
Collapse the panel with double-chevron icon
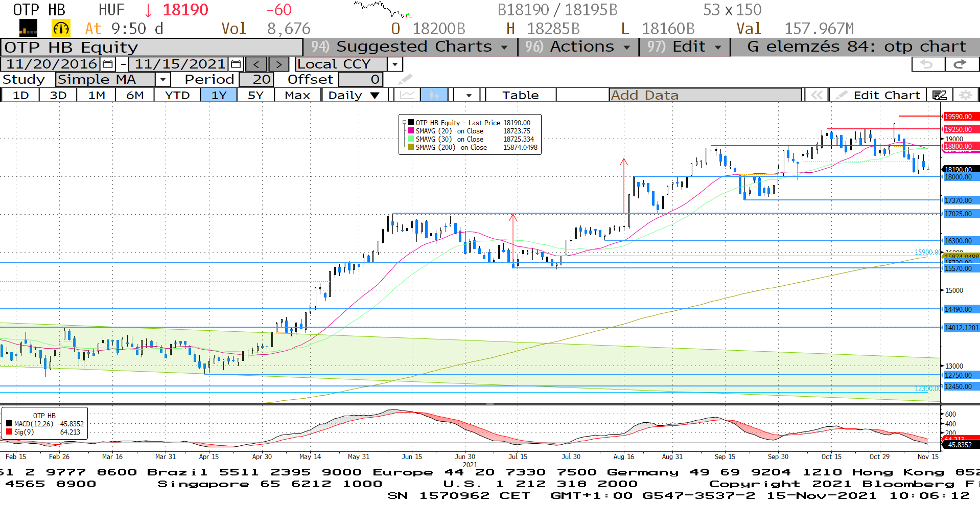pyautogui.click(x=816, y=95)
